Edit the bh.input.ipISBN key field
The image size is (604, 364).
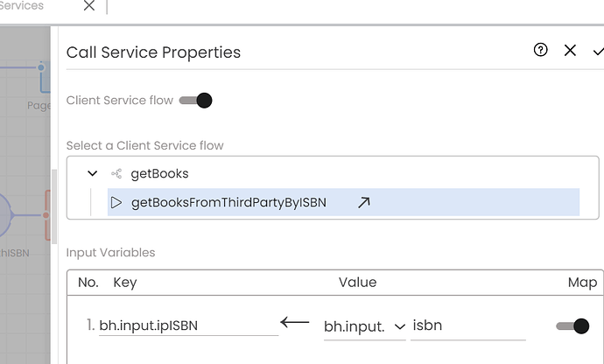[x=188, y=325]
